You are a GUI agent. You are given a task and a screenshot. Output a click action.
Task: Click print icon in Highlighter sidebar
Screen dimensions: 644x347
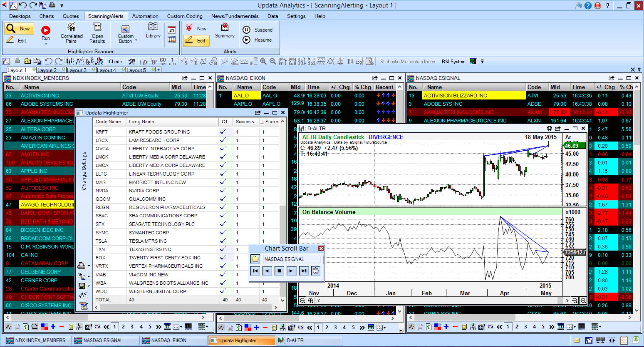[x=82, y=266]
